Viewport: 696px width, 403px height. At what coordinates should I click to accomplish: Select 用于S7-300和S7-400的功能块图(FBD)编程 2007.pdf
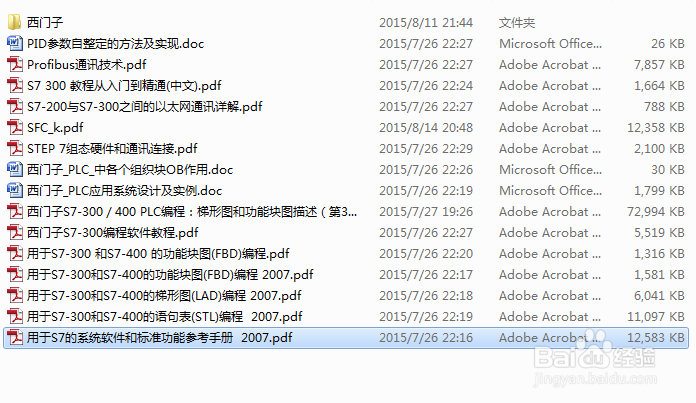tap(170, 274)
